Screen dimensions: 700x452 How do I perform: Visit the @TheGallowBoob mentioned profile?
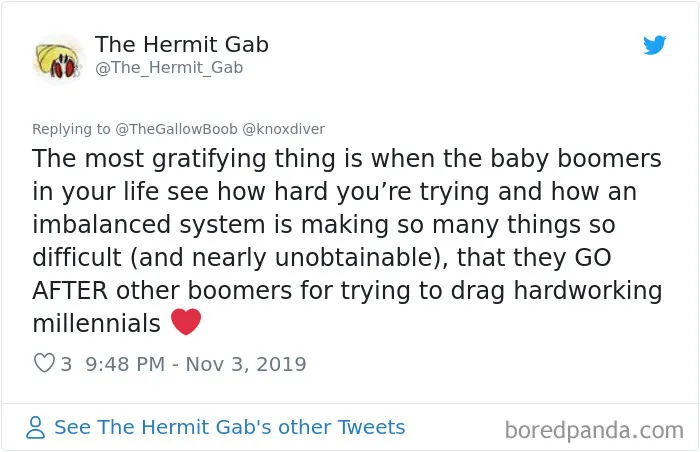pyautogui.click(x=176, y=129)
